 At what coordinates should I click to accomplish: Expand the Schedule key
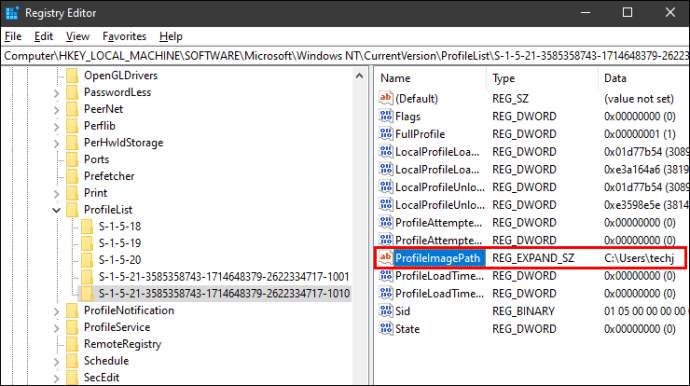[56, 361]
